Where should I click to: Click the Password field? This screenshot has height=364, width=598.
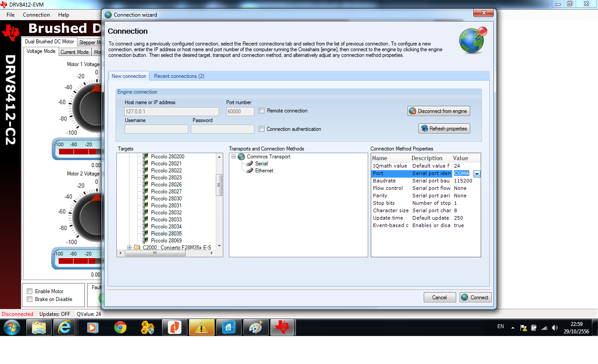pos(222,129)
